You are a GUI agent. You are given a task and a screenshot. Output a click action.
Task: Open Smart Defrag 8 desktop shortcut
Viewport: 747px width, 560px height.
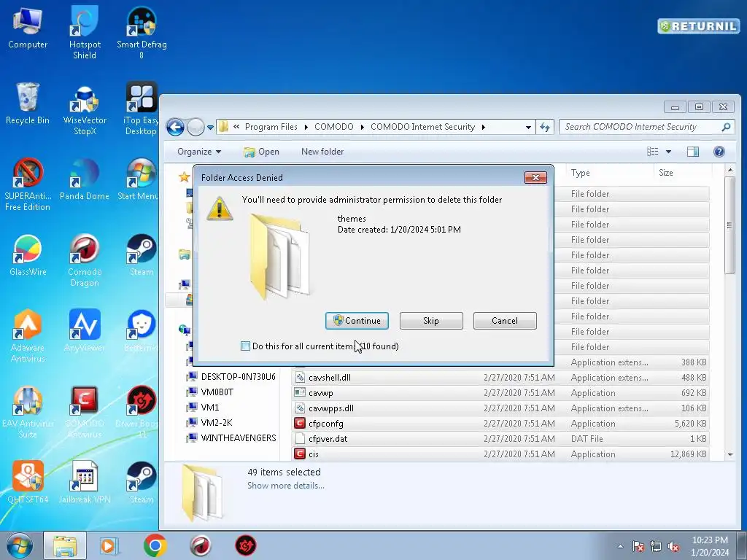(x=142, y=32)
